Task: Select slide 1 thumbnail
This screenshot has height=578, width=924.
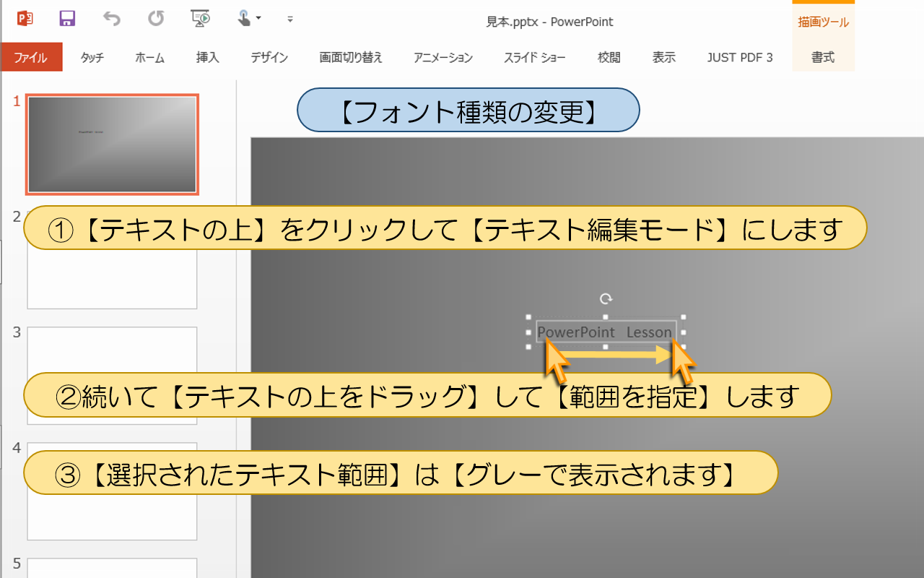Action: (112, 144)
